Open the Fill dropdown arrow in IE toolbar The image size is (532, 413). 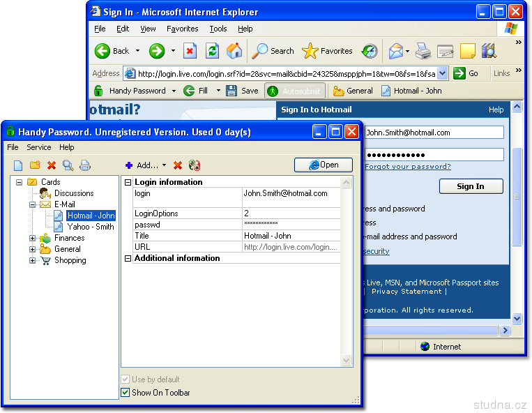click(x=218, y=91)
